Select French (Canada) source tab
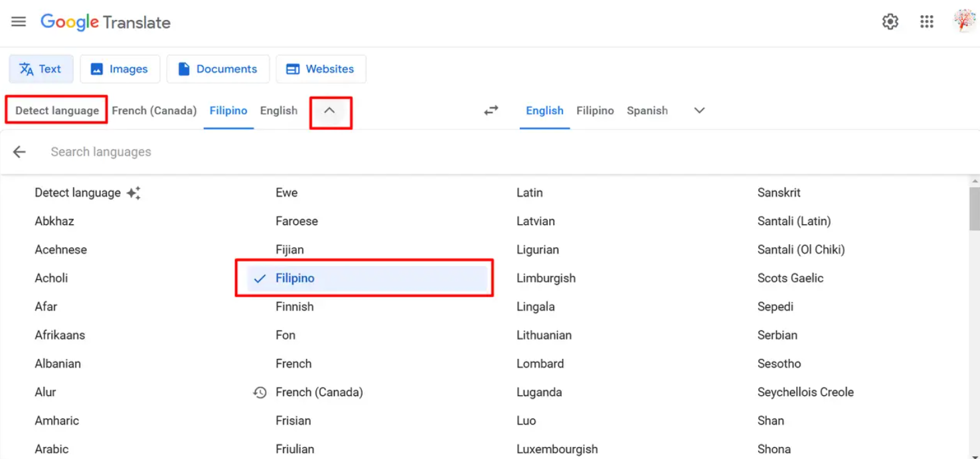 [x=154, y=111]
